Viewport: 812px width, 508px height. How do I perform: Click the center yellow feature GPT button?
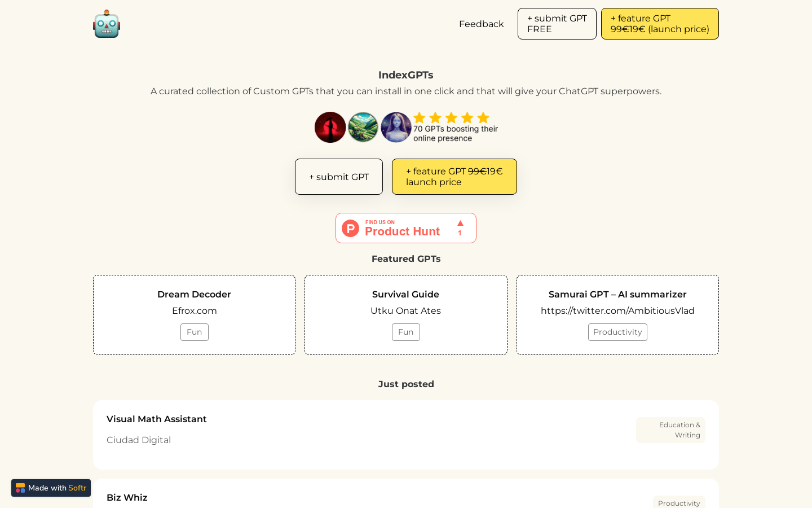point(454,177)
